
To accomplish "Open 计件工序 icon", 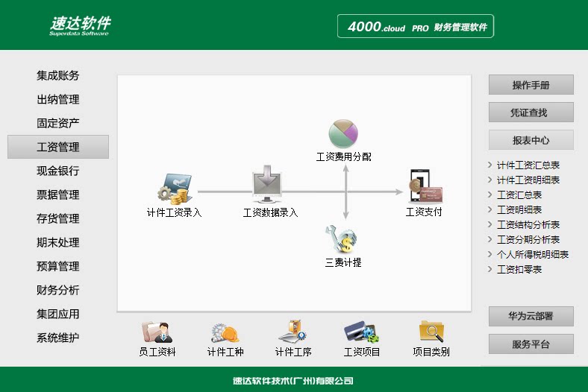I will pyautogui.click(x=293, y=331).
